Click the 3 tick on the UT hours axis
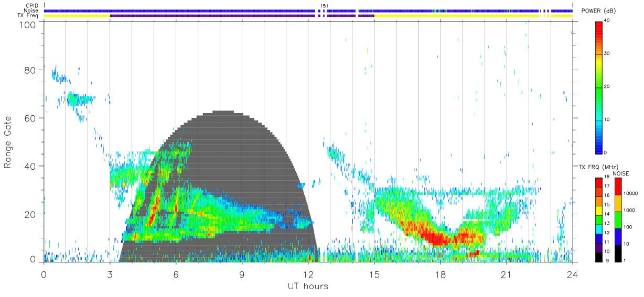Screen dimensions: 644x297 (x=110, y=274)
